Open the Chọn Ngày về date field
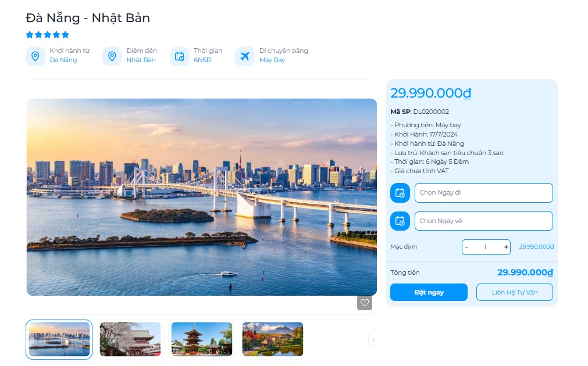588x366 pixels. click(x=484, y=221)
